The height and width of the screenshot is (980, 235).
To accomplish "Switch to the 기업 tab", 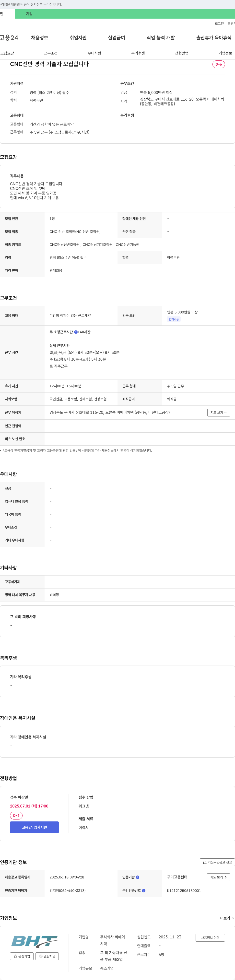I will pyautogui.click(x=29, y=14).
